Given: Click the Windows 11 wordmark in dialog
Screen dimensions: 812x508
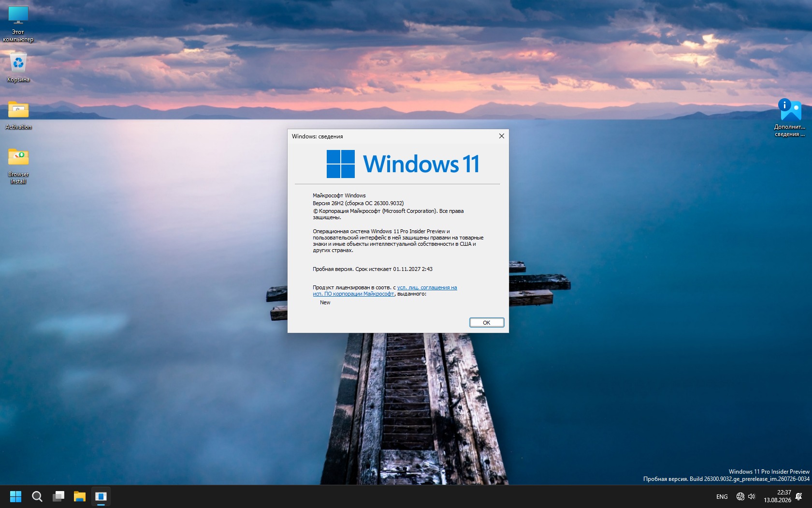Looking at the screenshot, I should (x=421, y=164).
